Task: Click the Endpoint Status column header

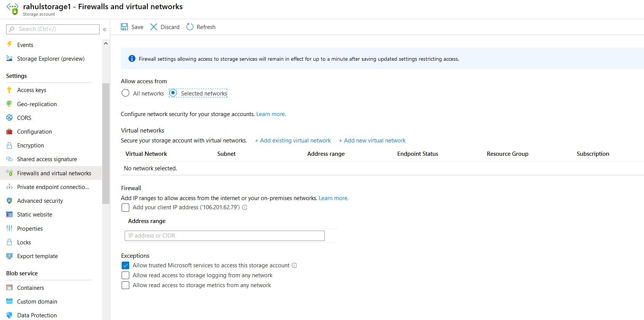Action: tap(418, 154)
